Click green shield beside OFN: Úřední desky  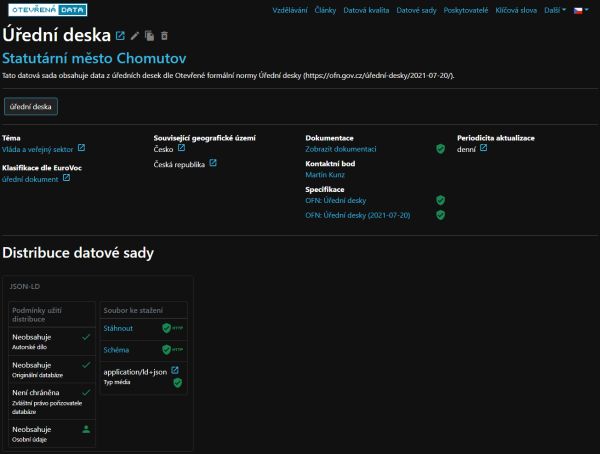coord(440,200)
